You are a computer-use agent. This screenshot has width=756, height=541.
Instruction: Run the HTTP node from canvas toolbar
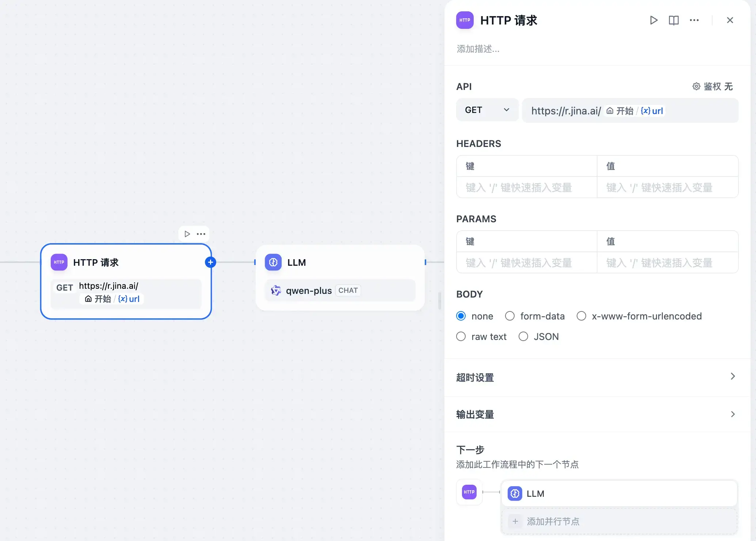(187, 234)
